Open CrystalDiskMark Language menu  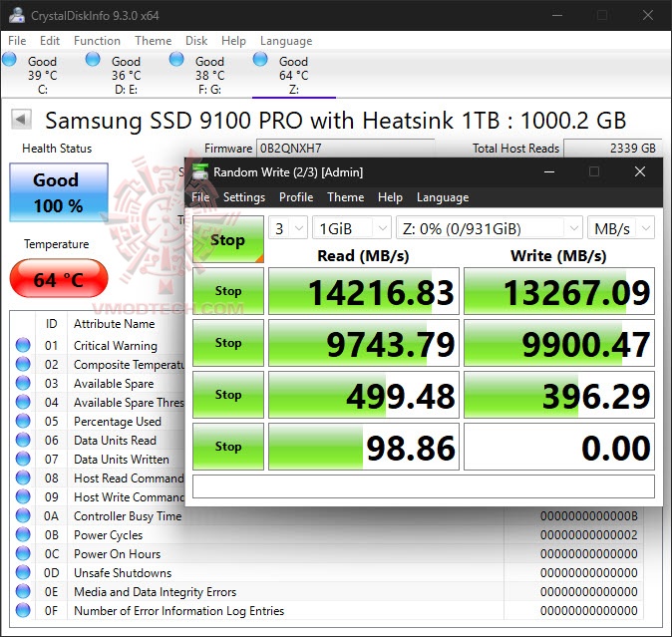click(x=443, y=196)
